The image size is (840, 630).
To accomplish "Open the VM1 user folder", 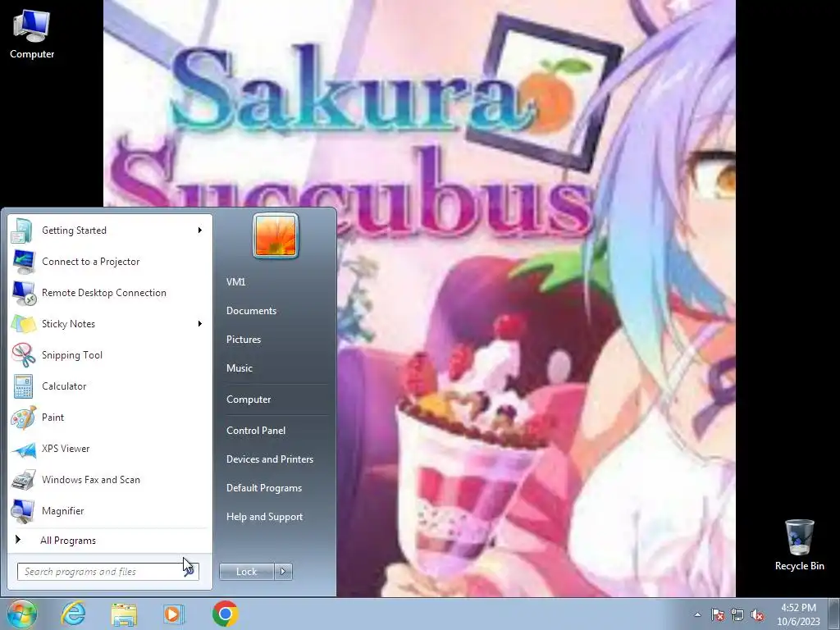I will [235, 282].
